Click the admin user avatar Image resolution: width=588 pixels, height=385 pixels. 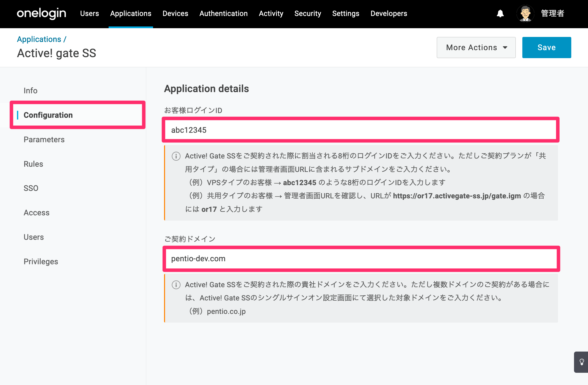(x=525, y=13)
